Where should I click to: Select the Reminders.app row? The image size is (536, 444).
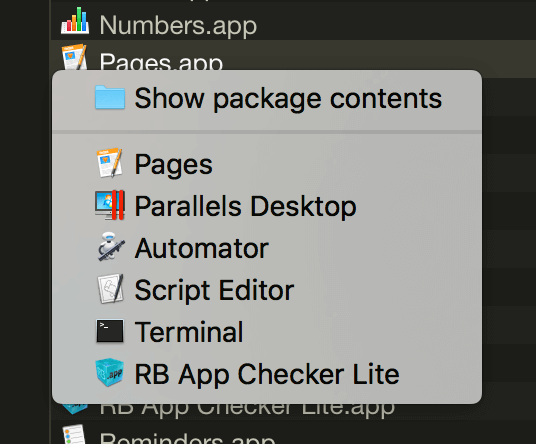point(293,433)
